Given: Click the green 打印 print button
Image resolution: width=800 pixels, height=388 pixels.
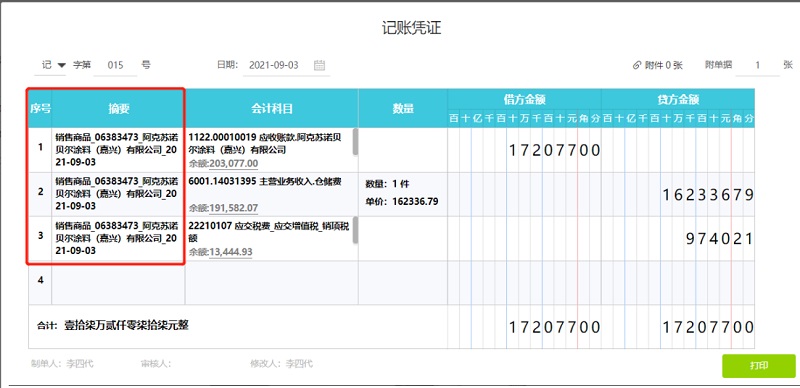Looking at the screenshot, I should (759, 366).
